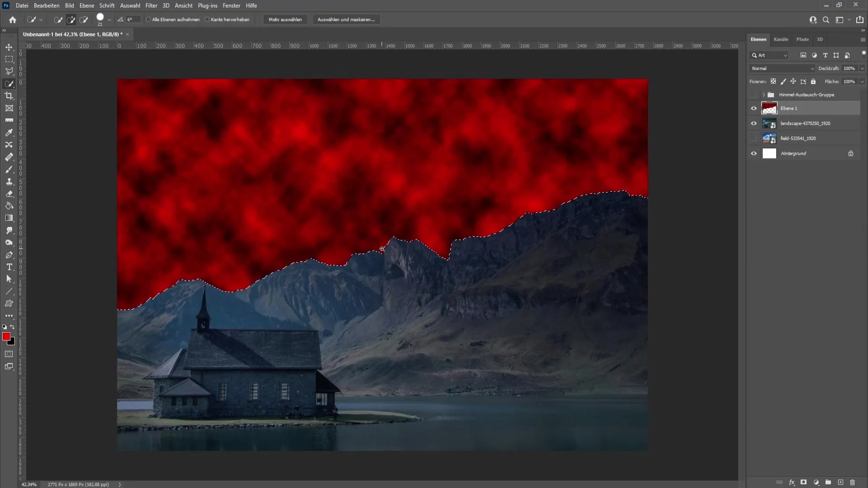Swap foreground and background colors

coord(13,327)
